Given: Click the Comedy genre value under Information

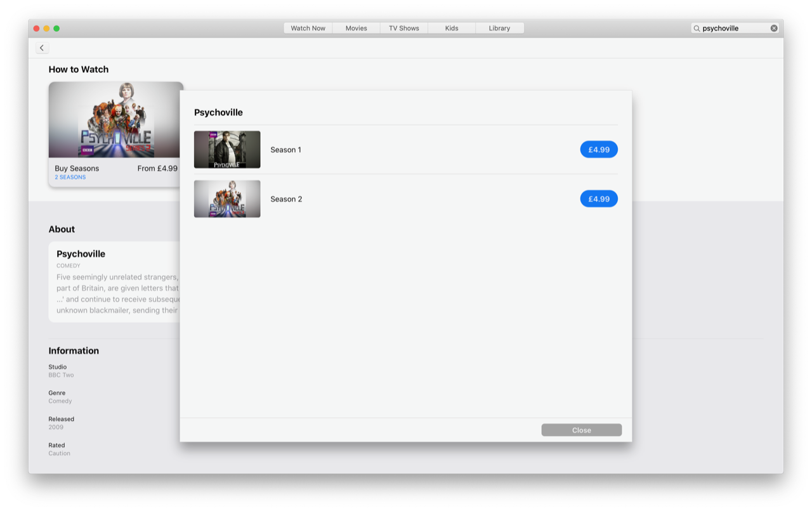Looking at the screenshot, I should coord(60,401).
